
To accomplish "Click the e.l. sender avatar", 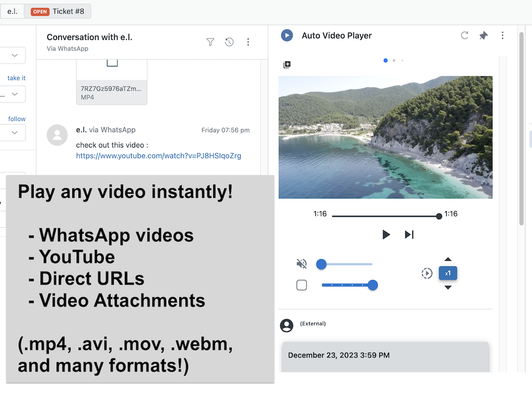I will (57, 135).
